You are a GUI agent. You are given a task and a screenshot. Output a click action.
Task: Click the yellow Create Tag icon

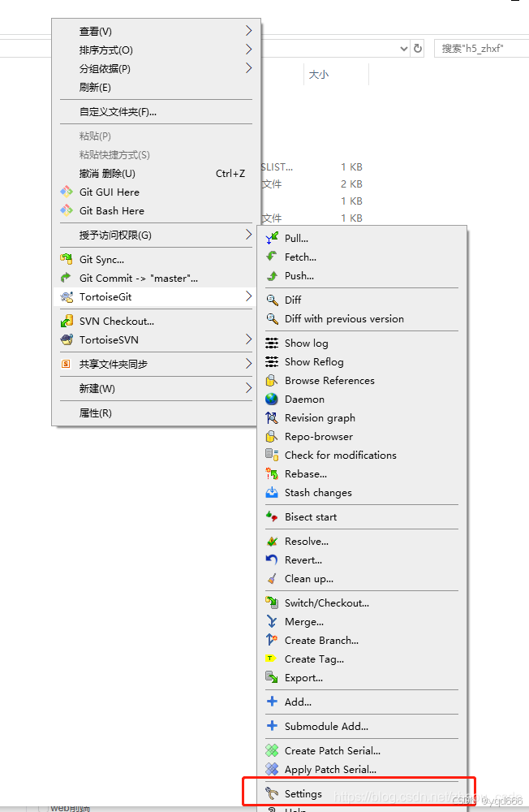[271, 659]
